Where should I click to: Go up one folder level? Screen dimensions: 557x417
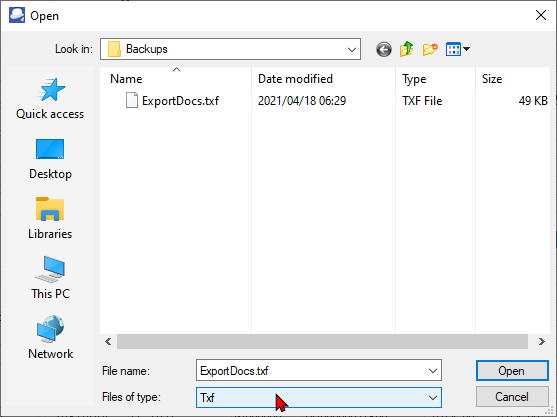pyautogui.click(x=407, y=49)
